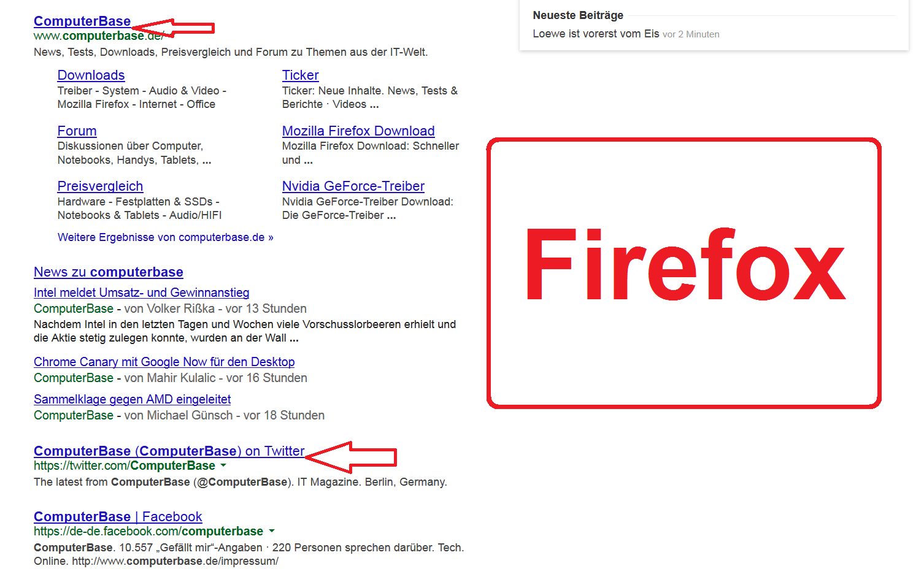The image size is (924, 574).
Task: Open ComputerBase on Twitter result
Action: [x=169, y=451]
